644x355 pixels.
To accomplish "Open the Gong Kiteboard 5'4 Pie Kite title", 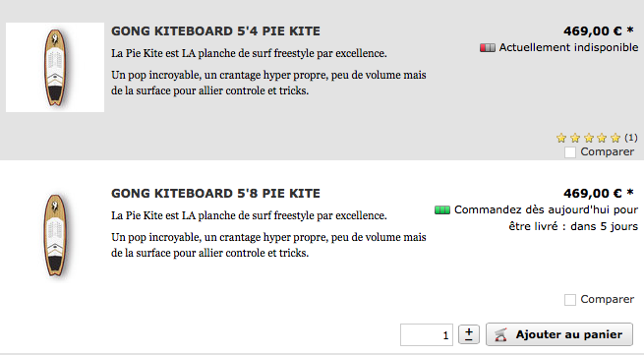I will coord(215,31).
